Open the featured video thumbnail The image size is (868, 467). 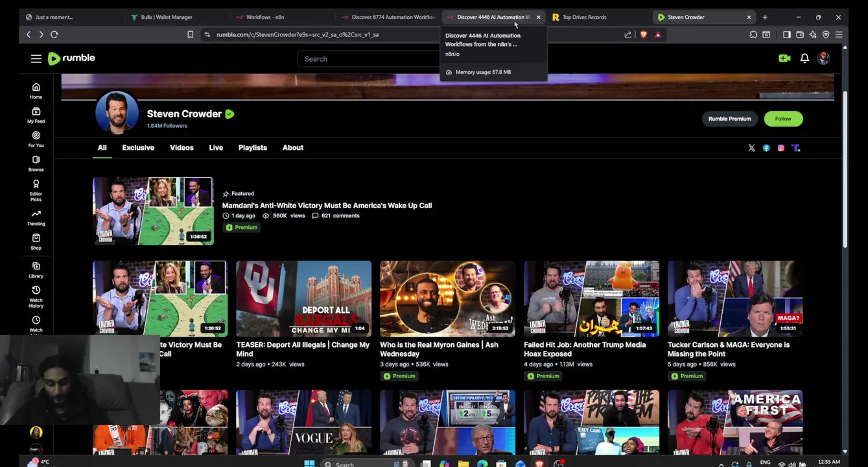coord(153,211)
